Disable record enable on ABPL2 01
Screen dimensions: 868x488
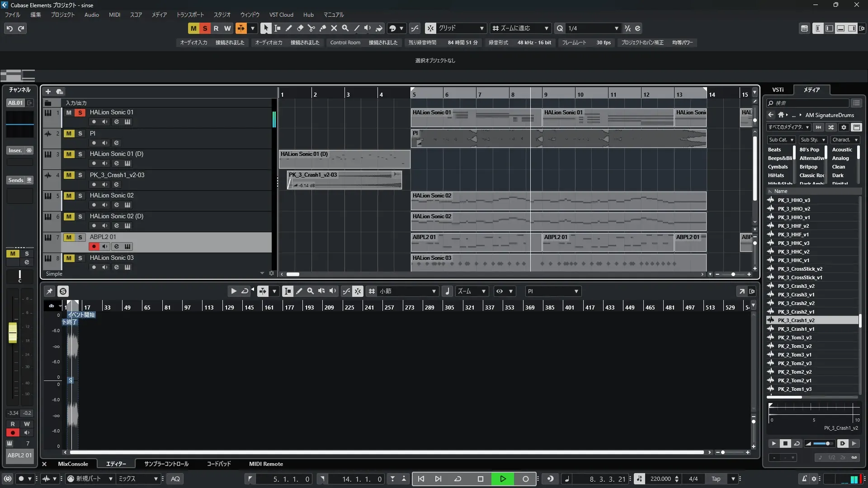point(94,246)
